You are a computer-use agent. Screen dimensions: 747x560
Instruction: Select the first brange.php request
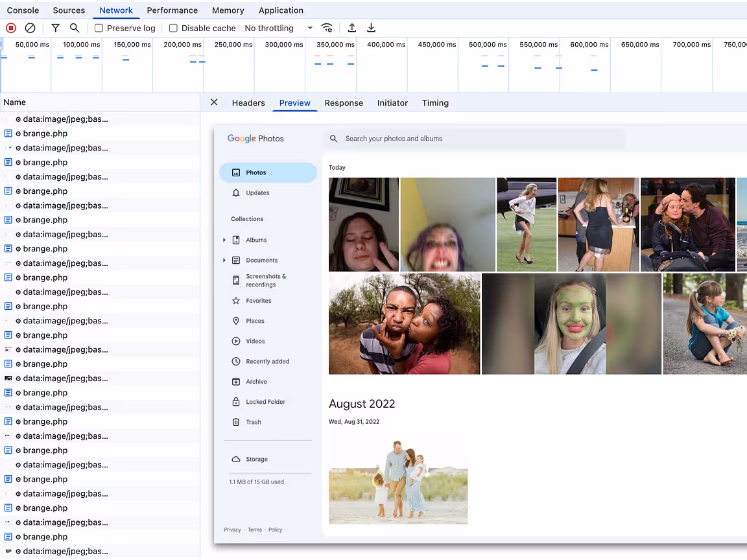click(45, 134)
